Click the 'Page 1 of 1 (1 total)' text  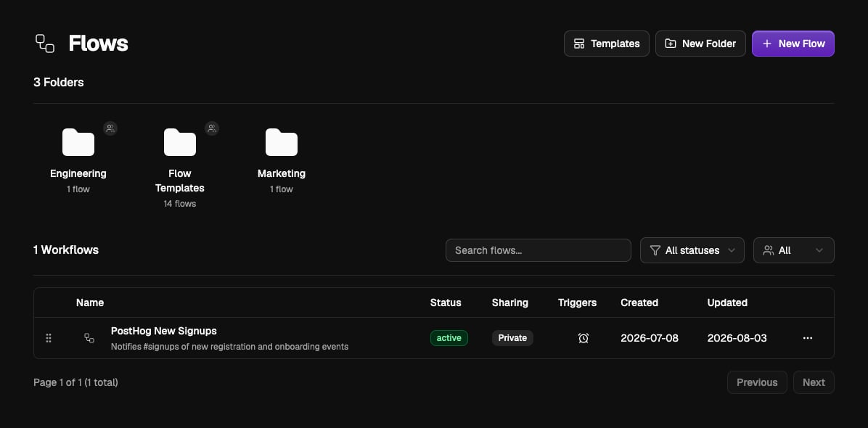(75, 382)
